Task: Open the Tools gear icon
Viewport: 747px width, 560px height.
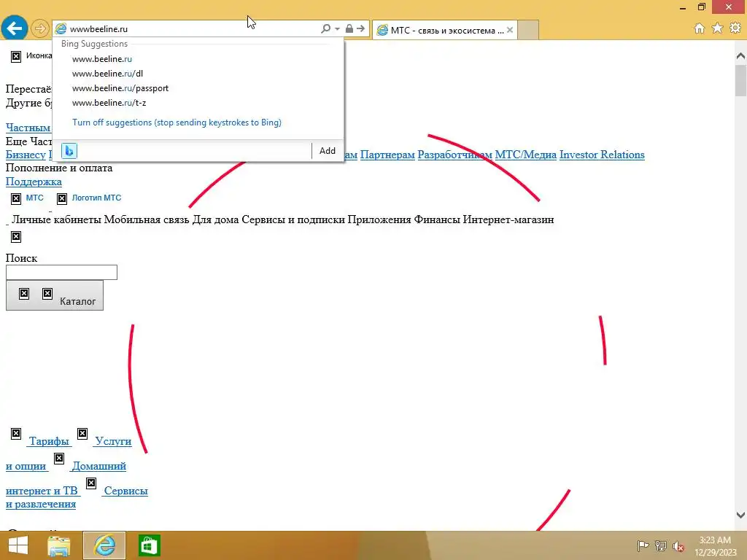Action: click(735, 28)
